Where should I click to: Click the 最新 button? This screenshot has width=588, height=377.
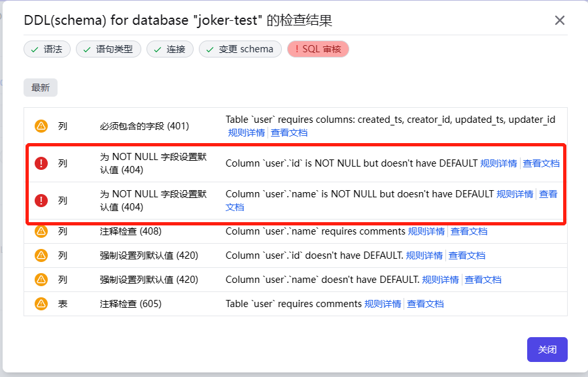(x=41, y=88)
